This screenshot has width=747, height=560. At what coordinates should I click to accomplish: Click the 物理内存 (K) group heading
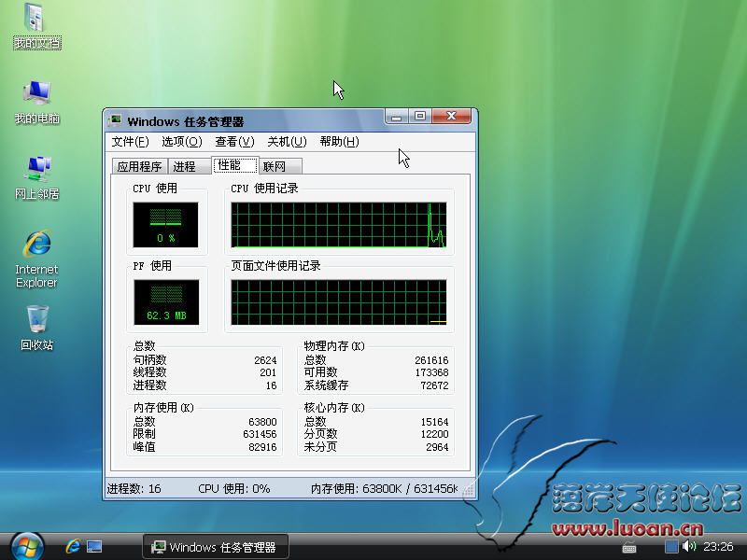coord(334,345)
